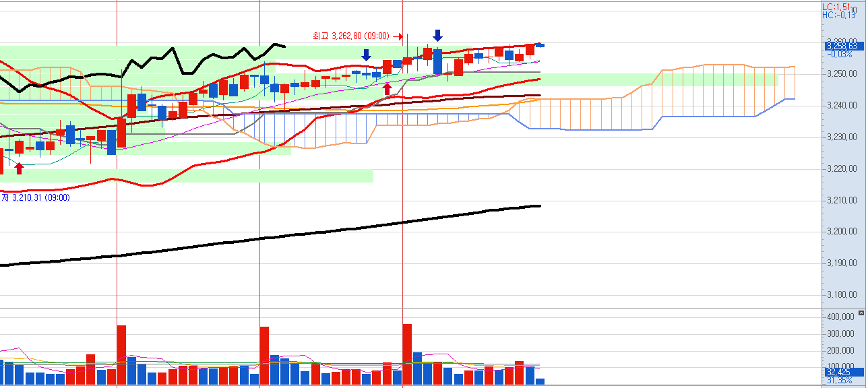Click the 3,180.00 price axis label
This screenshot has height=388, width=868.
[841, 295]
